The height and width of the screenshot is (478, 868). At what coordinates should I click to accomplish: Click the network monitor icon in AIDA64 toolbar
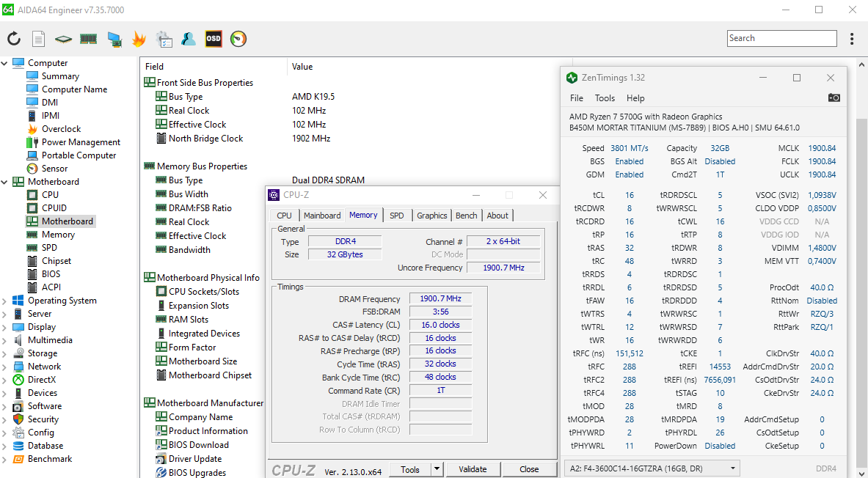[114, 39]
